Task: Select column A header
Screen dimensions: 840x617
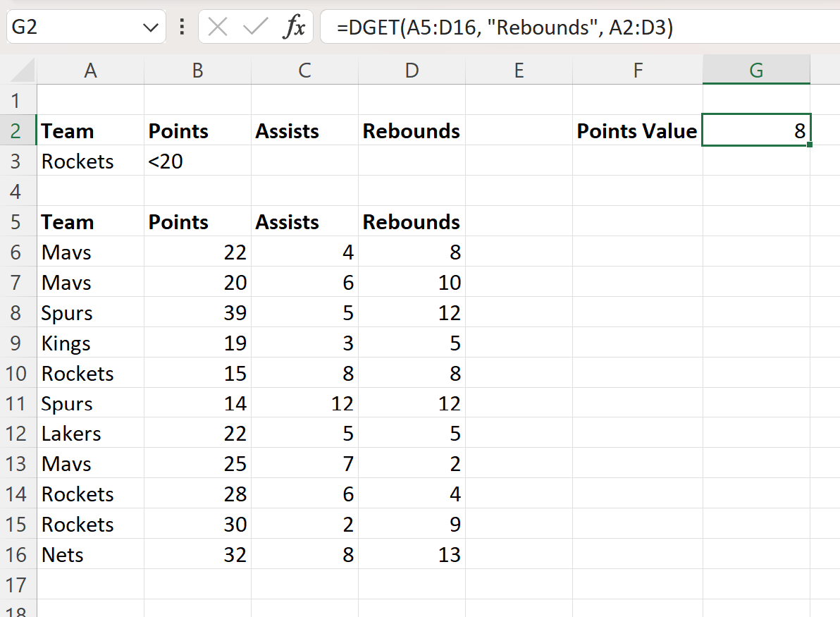Action: (90, 71)
